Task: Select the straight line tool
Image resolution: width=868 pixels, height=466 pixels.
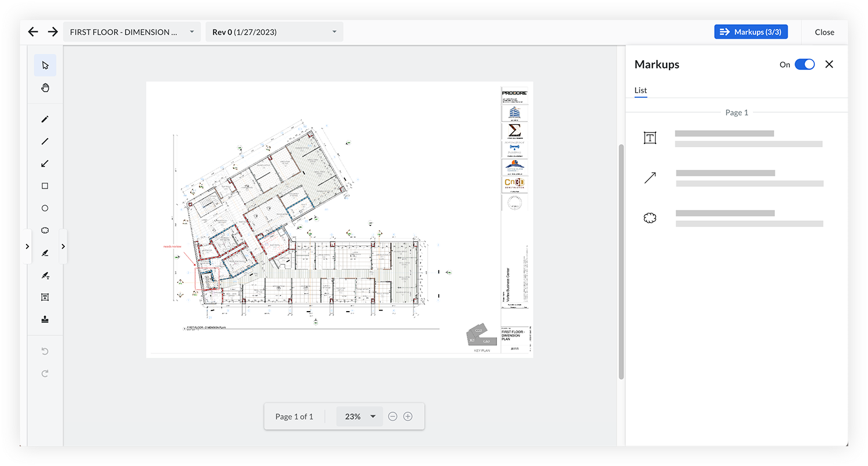Action: [45, 142]
